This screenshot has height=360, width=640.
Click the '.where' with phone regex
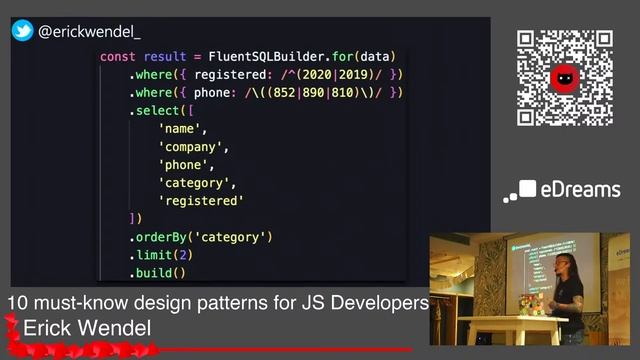(x=266, y=93)
